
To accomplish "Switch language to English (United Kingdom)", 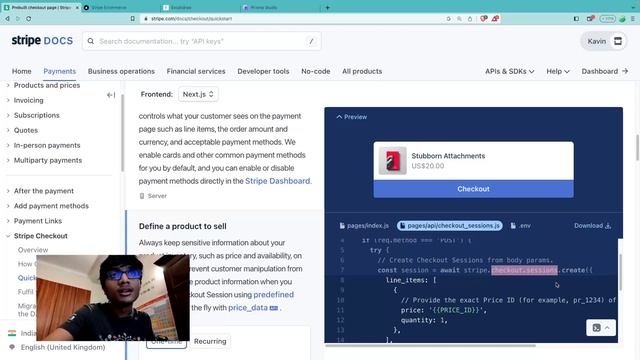I will click(63, 347).
